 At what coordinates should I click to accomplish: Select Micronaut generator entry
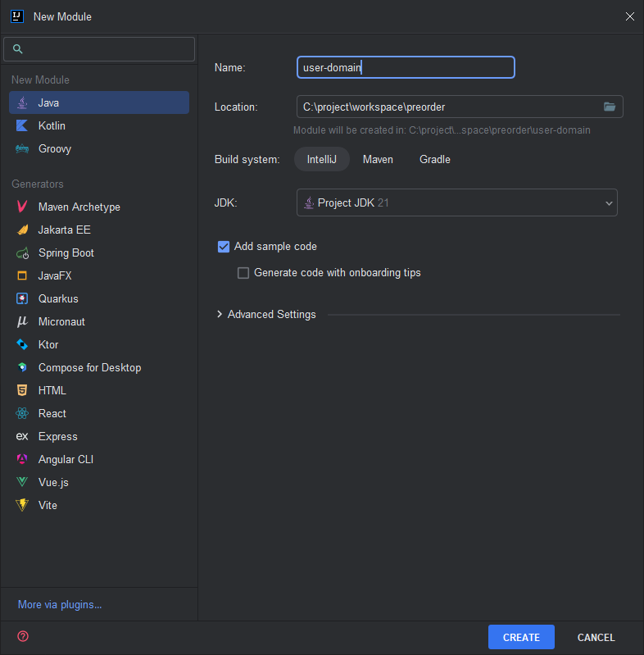(99, 321)
